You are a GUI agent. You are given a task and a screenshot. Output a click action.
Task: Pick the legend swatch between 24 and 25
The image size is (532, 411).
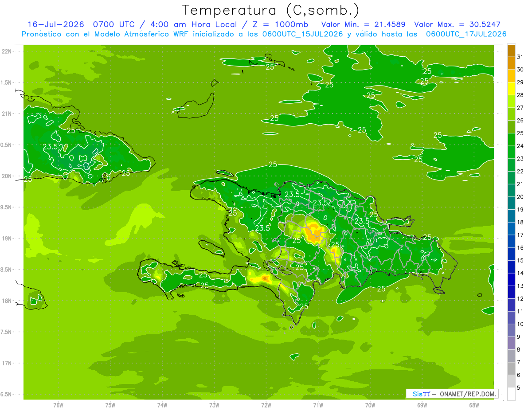pyautogui.click(x=511, y=140)
